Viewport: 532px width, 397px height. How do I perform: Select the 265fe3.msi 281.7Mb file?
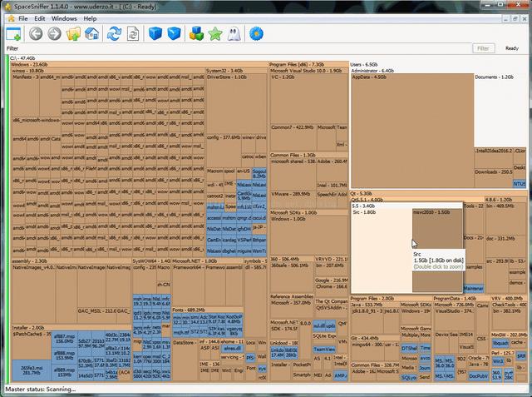pos(32,370)
